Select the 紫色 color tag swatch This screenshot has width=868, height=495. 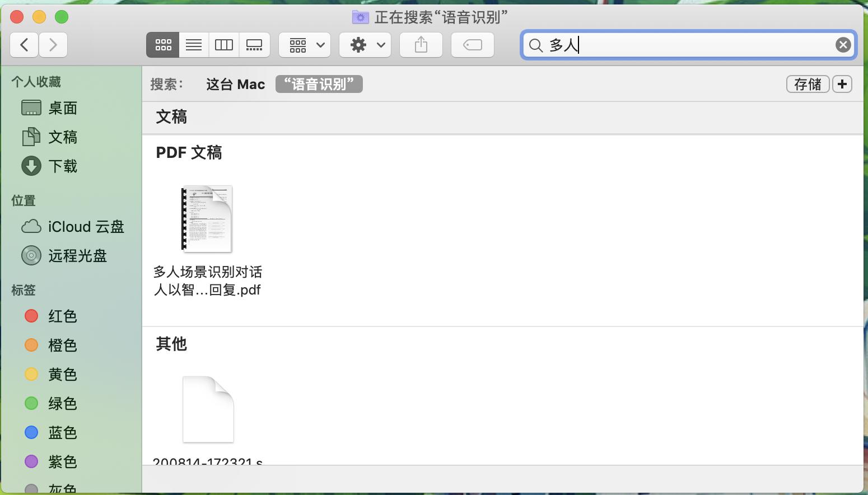[x=31, y=461]
